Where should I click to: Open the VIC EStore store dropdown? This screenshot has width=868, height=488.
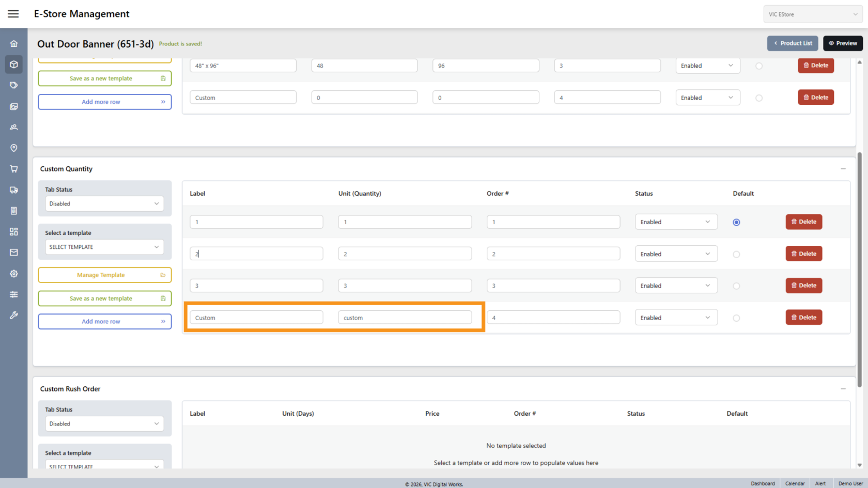pos(812,14)
